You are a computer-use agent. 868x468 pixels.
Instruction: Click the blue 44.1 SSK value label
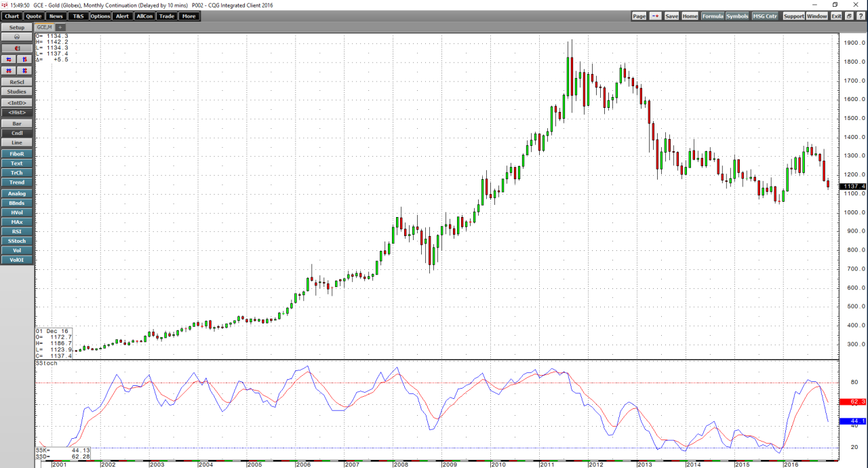pyautogui.click(x=852, y=421)
